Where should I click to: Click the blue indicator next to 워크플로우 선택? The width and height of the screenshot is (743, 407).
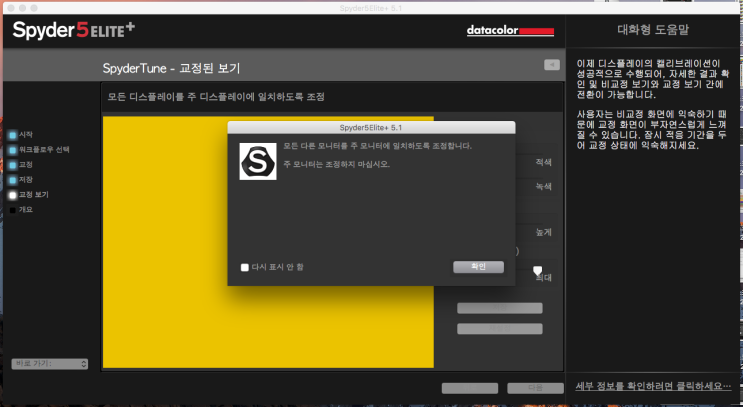(x=13, y=151)
